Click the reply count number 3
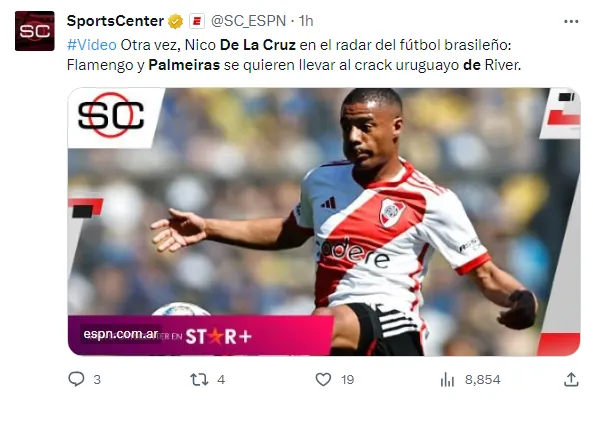 point(97,380)
